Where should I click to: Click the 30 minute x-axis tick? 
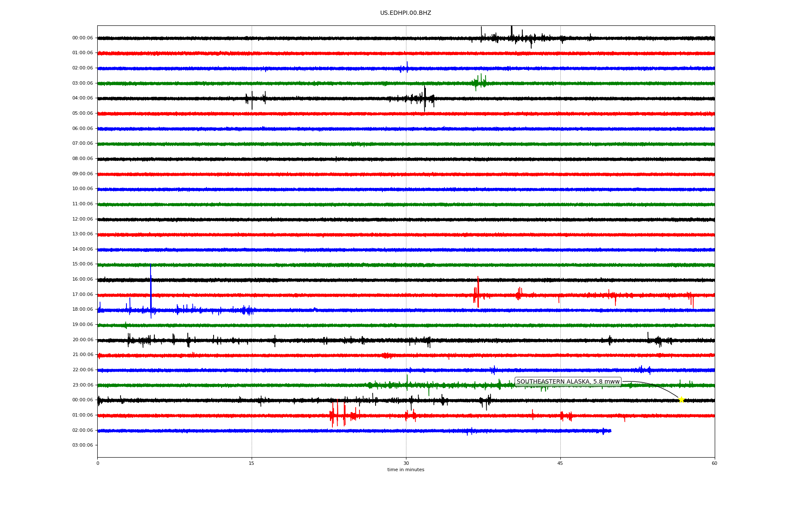[406, 463]
